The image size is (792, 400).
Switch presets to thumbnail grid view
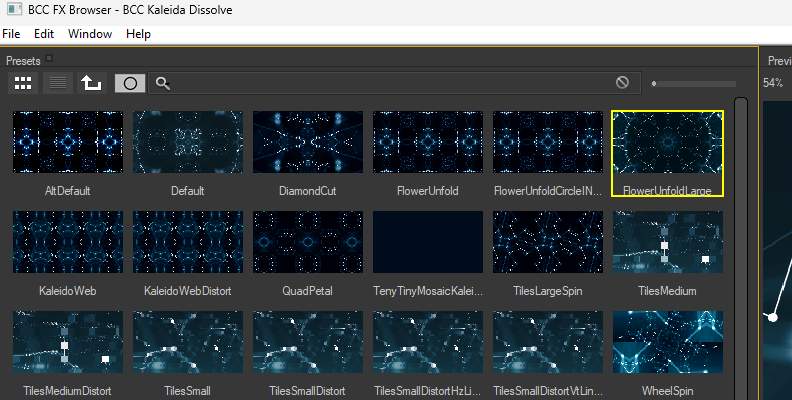point(23,83)
